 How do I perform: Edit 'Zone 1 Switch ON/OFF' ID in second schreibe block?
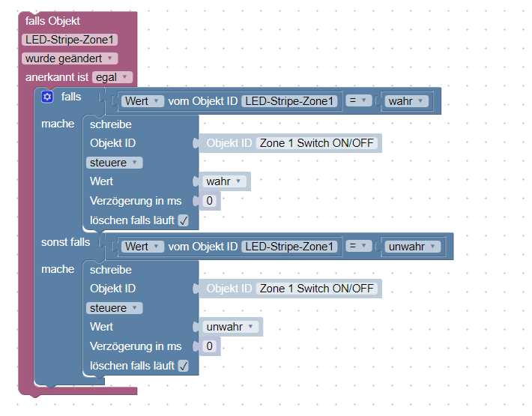pyautogui.click(x=316, y=289)
